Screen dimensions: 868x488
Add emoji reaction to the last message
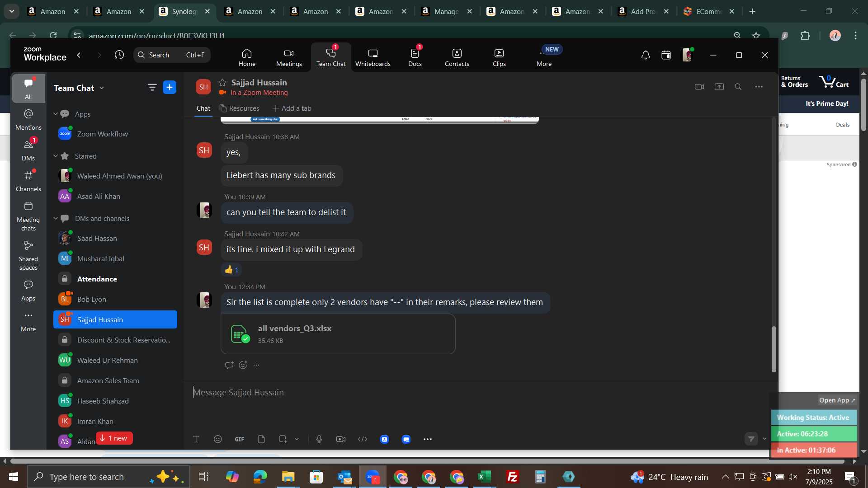[x=243, y=365]
